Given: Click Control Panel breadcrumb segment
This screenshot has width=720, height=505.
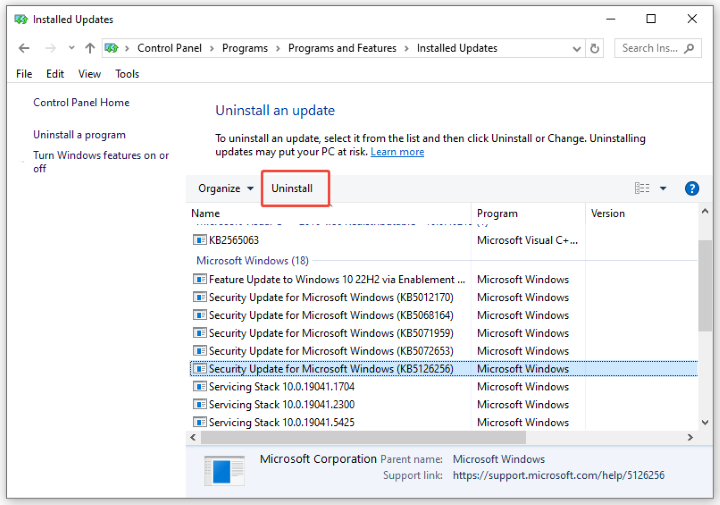Looking at the screenshot, I should (169, 48).
